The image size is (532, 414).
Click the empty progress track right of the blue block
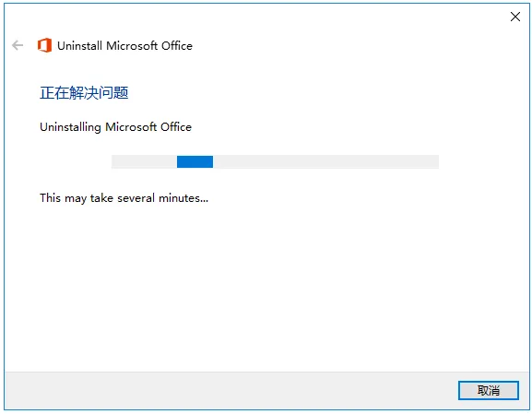coord(325,161)
